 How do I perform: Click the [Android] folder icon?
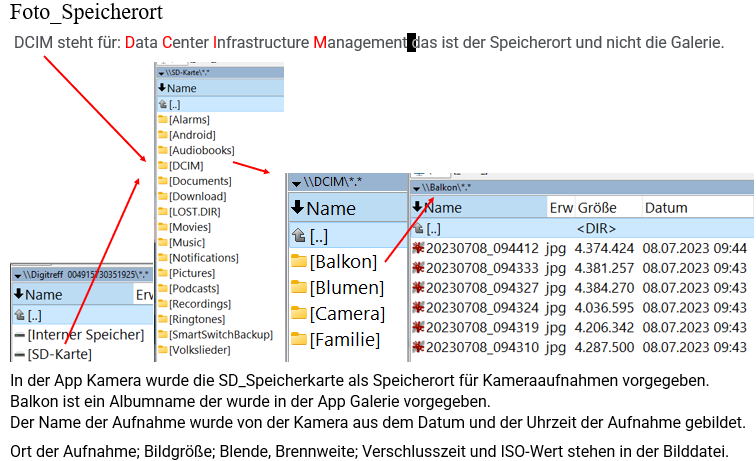[163, 135]
